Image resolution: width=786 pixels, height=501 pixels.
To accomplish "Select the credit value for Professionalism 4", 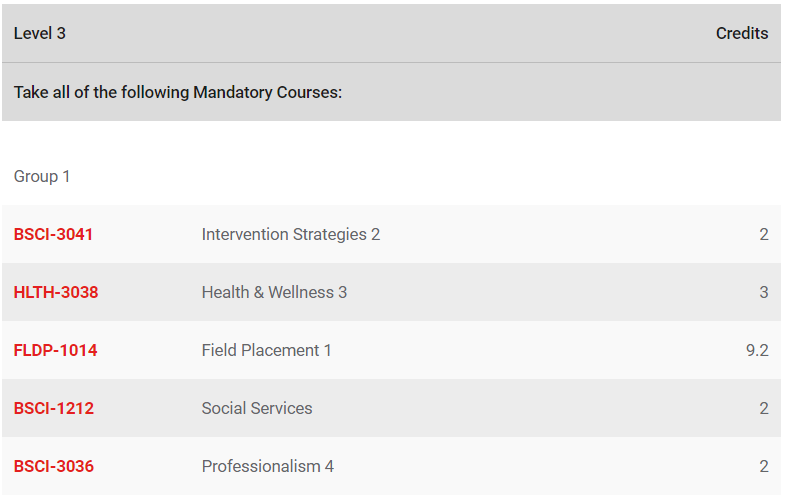I will [763, 467].
